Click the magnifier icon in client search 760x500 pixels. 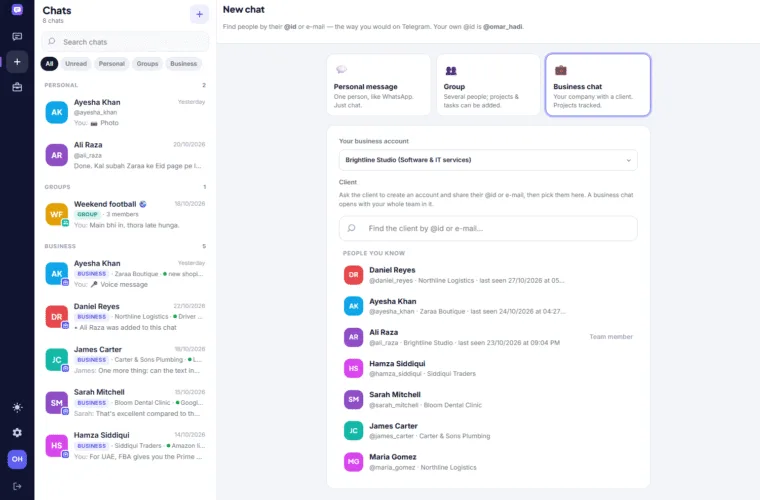pyautogui.click(x=352, y=228)
